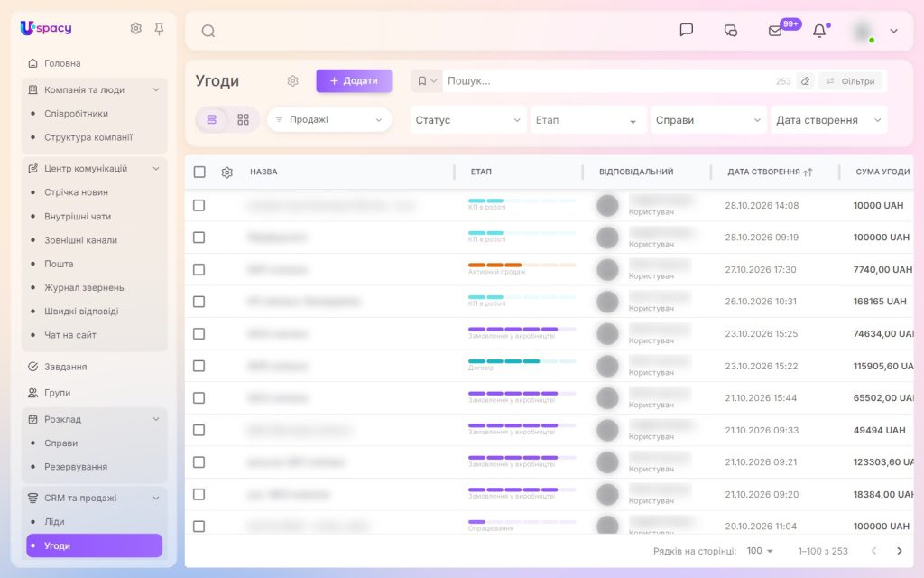The image size is (924, 578).
Task: Click ЕТАП column header
Action: click(481, 172)
